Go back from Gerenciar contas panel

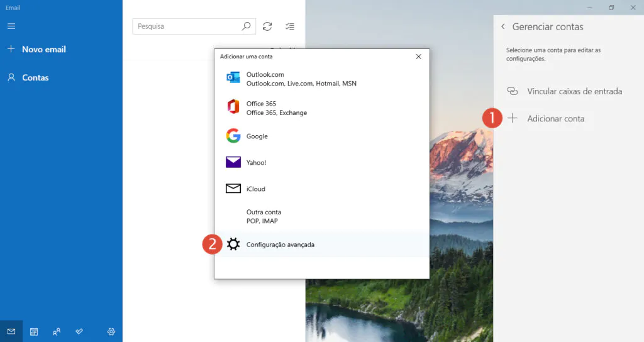[502, 26]
